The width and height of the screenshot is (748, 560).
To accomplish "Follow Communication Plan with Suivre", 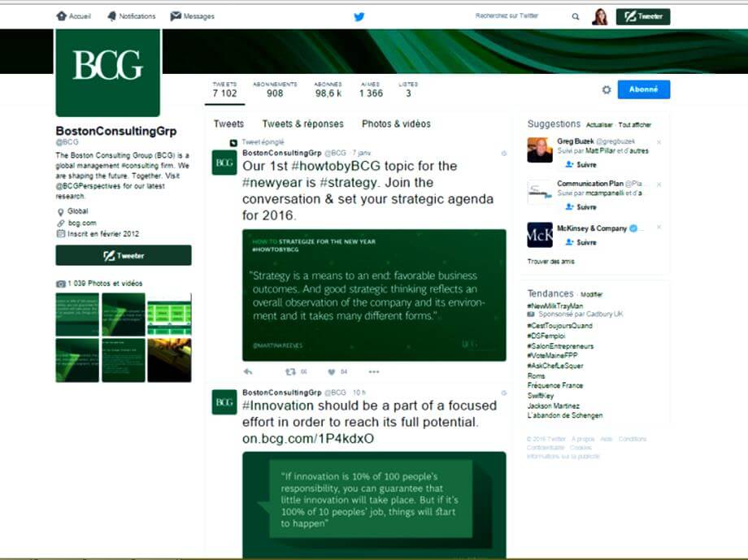I will (x=581, y=207).
